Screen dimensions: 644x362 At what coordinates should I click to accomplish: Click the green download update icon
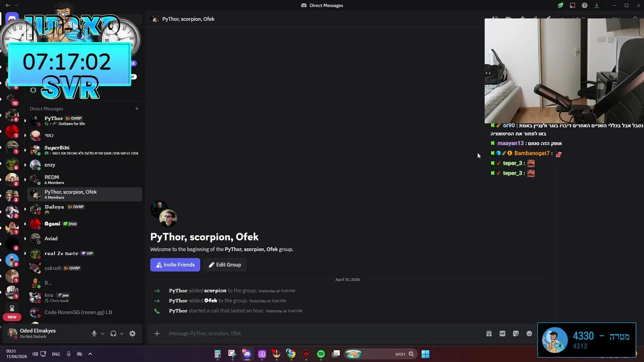(597, 6)
